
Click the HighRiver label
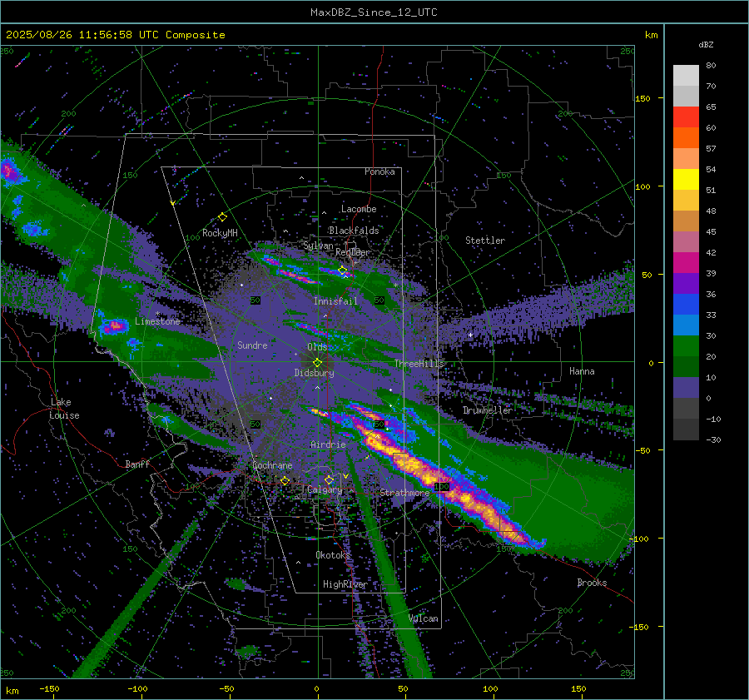click(x=345, y=584)
